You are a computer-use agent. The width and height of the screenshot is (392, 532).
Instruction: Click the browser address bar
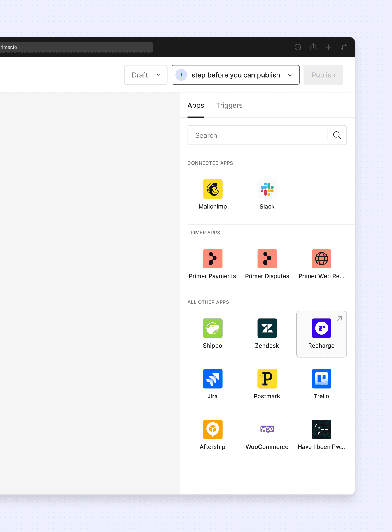point(76,47)
